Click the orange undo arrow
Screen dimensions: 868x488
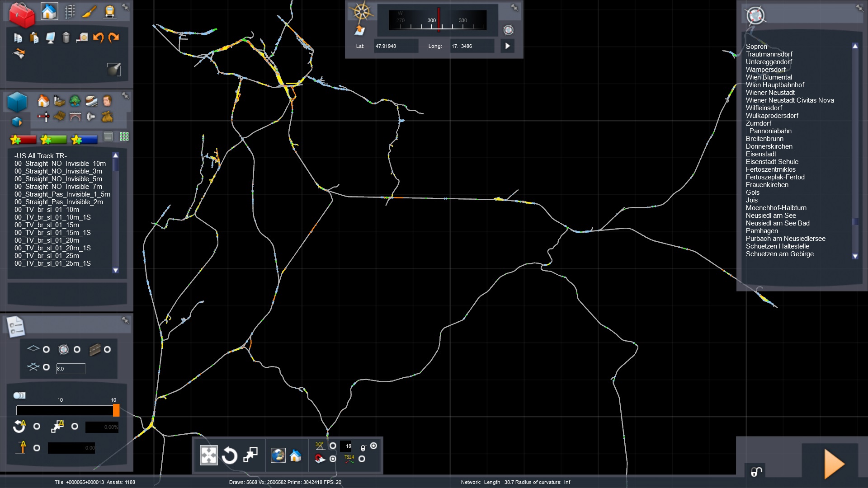coord(98,38)
